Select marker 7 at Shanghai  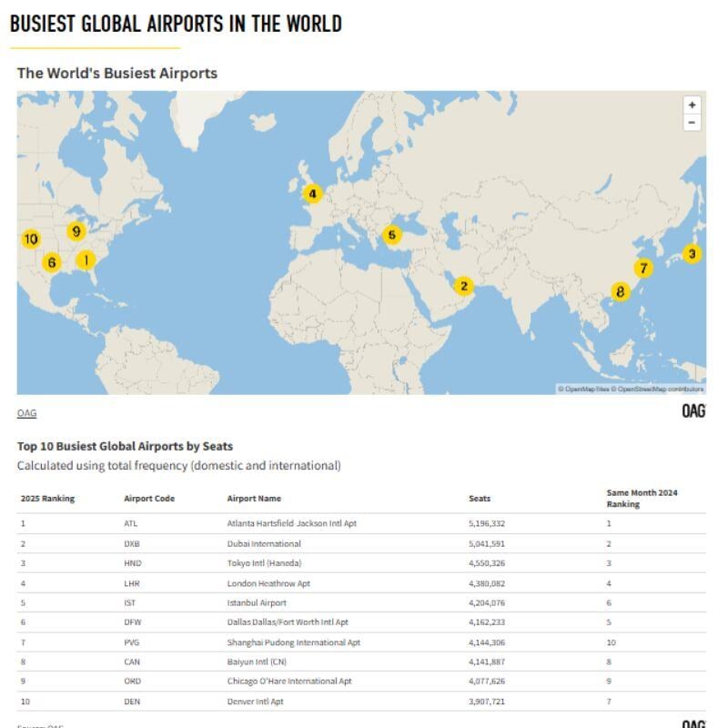tap(643, 268)
